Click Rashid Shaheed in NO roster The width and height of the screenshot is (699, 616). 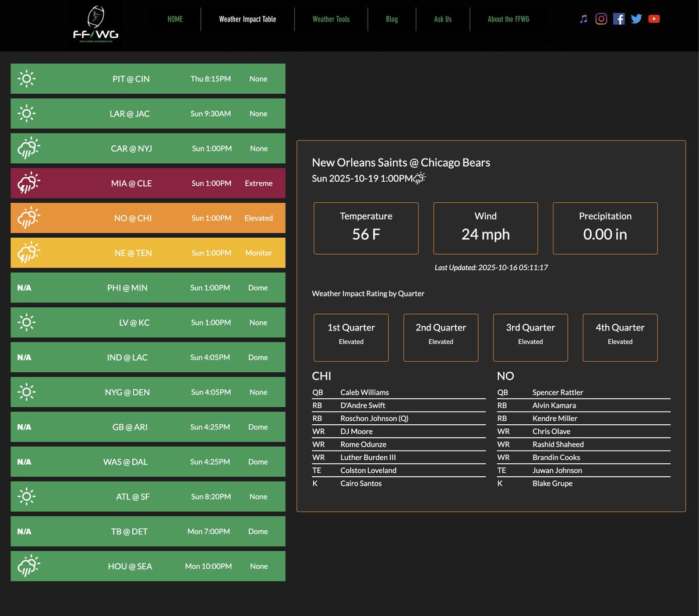[558, 444]
